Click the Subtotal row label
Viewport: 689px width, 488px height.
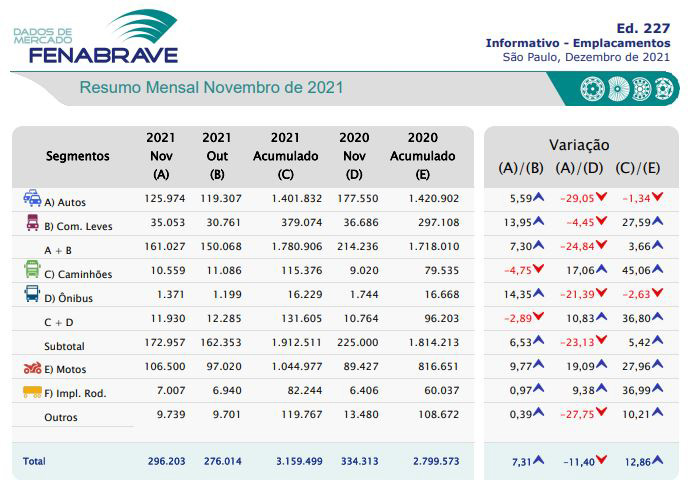pos(66,343)
